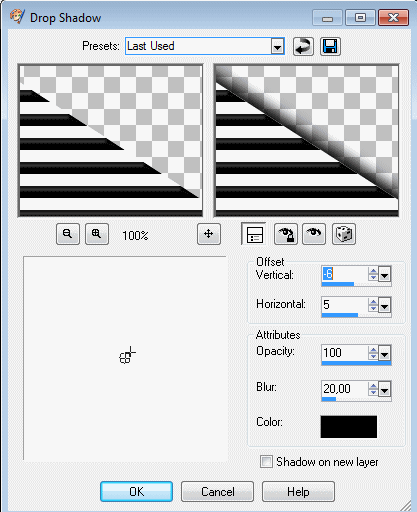
Task: Click the Vertical offset blue slider bar
Action: (x=338, y=284)
